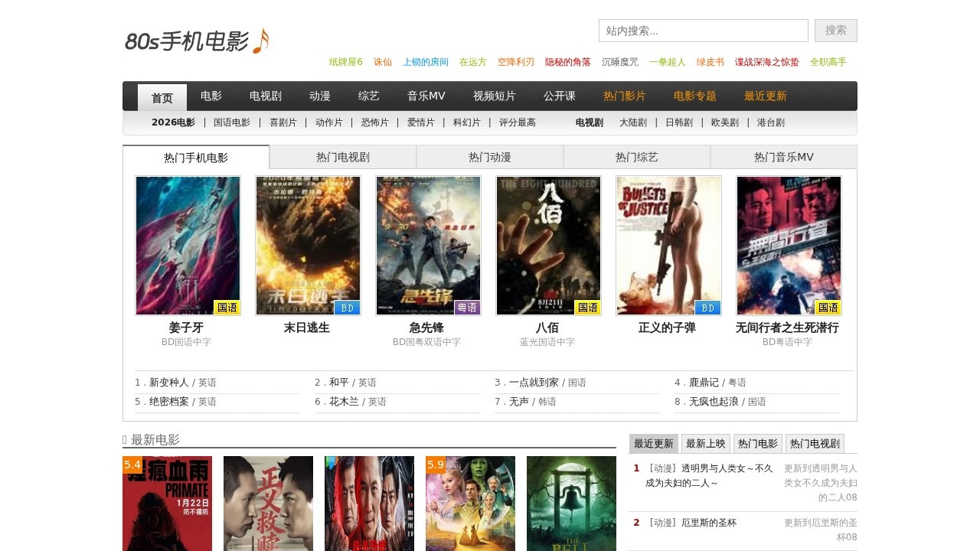Open 音乐MV in the main navigation bar

[x=426, y=96]
